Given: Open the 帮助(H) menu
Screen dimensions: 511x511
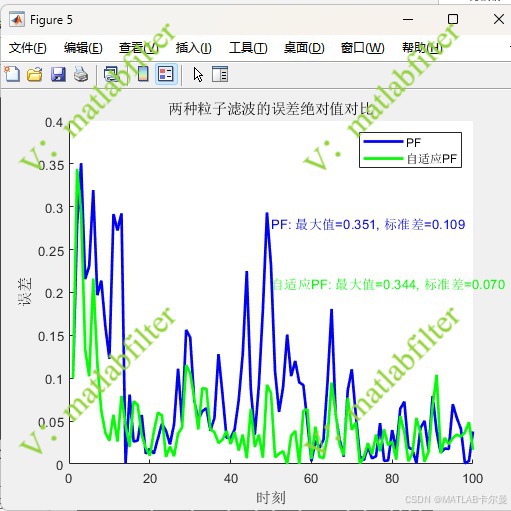Looking at the screenshot, I should 422,48.
